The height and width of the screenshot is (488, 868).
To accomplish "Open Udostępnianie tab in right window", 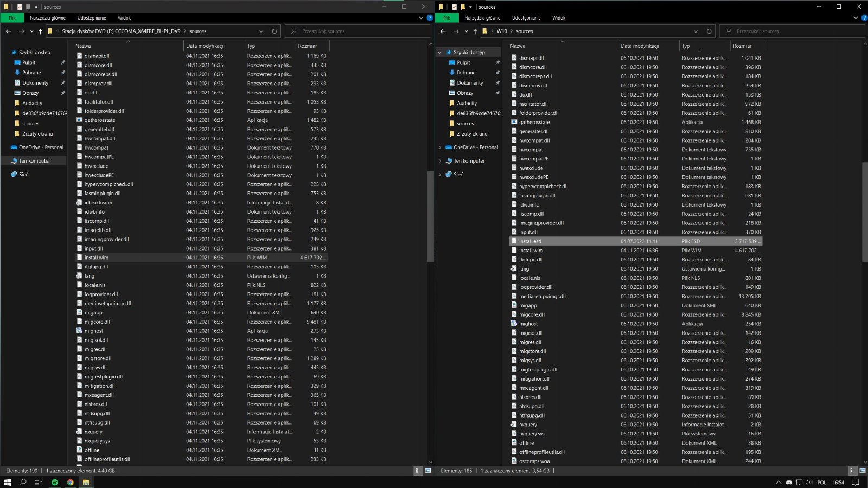I will (x=526, y=18).
